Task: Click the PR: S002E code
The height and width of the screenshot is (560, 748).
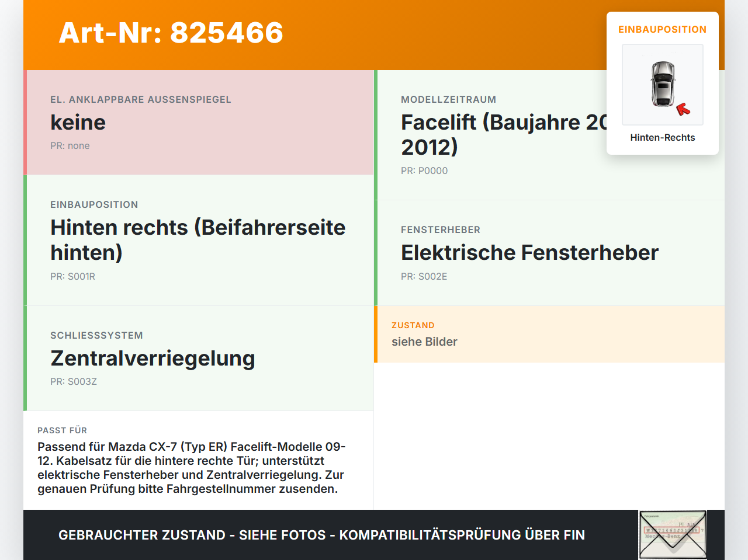Action: [424, 277]
